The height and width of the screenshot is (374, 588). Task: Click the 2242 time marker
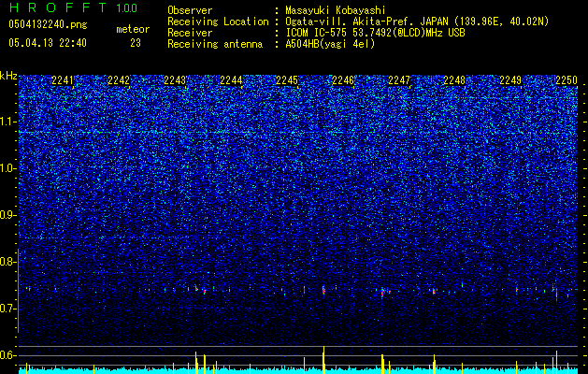(119, 80)
